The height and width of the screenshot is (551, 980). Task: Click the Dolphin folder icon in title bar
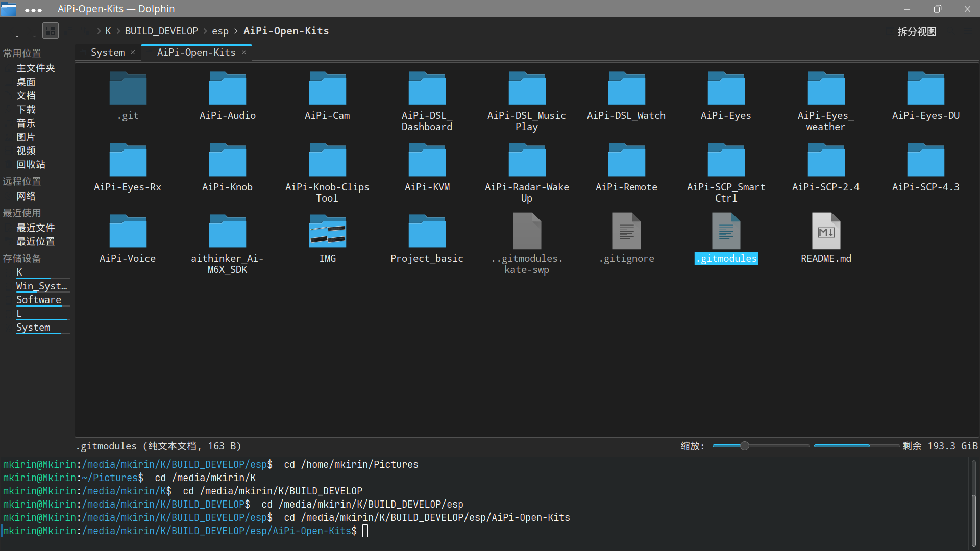coord(9,9)
